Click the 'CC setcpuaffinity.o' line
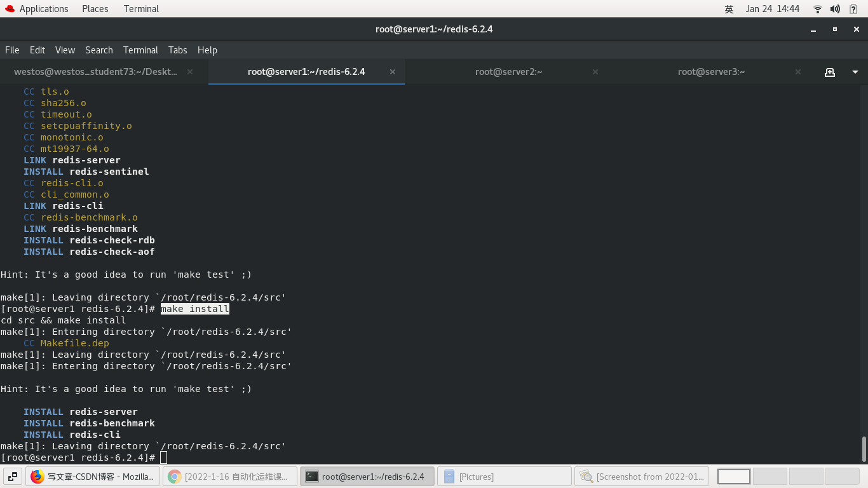Screen dimensions: 868x488 tap(78, 126)
